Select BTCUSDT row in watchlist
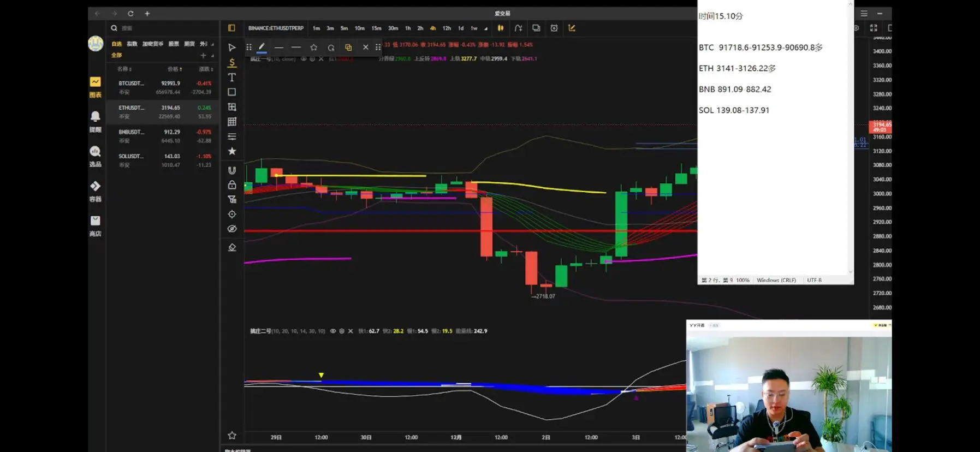Screen dimensions: 980x452 [164, 87]
